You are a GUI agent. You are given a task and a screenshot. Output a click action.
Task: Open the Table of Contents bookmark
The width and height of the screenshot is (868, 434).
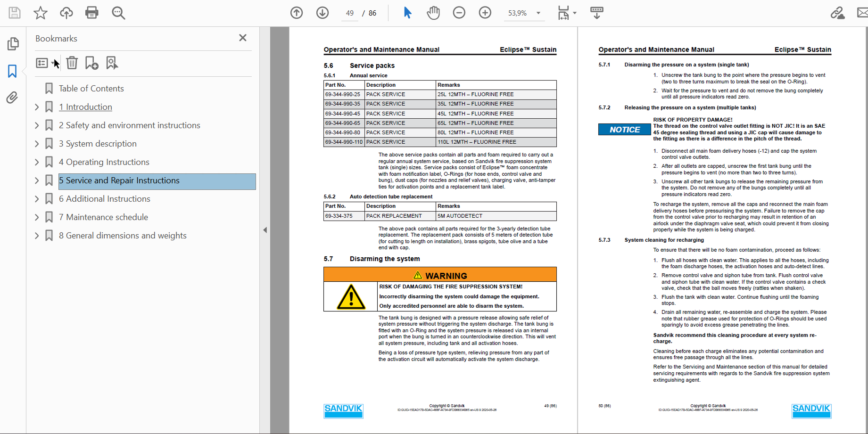pyautogui.click(x=91, y=89)
